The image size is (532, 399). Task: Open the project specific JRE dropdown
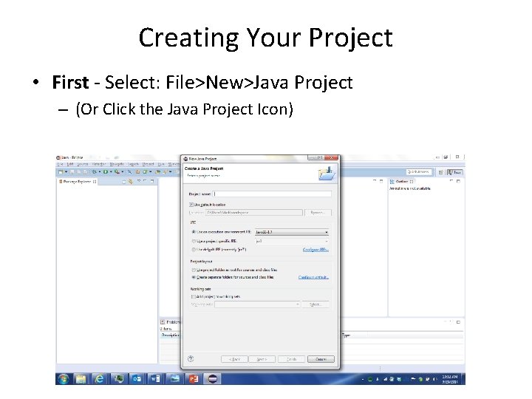[292, 241]
